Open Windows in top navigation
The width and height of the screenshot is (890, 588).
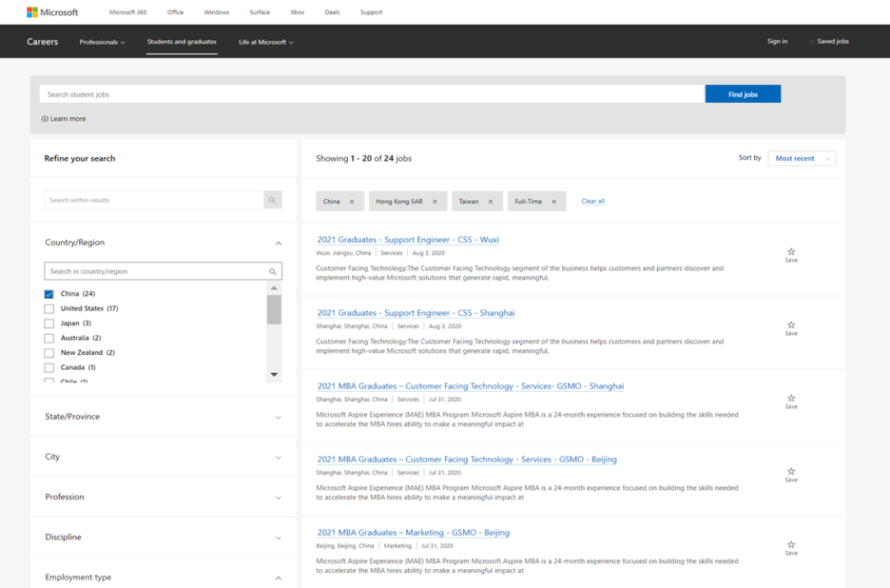pos(216,12)
